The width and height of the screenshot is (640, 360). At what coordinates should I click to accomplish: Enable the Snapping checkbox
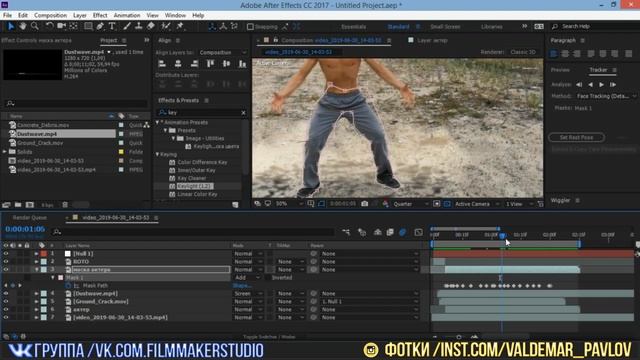250,27
